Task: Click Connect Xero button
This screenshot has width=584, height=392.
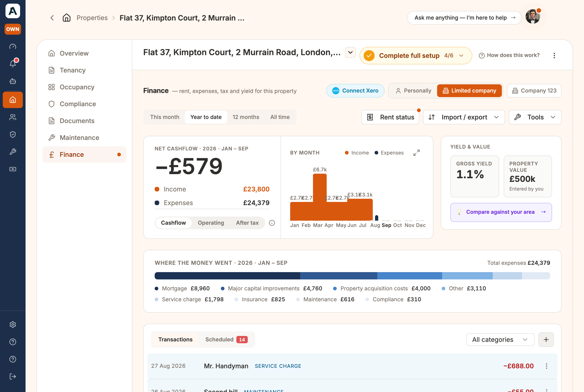Action: point(355,91)
